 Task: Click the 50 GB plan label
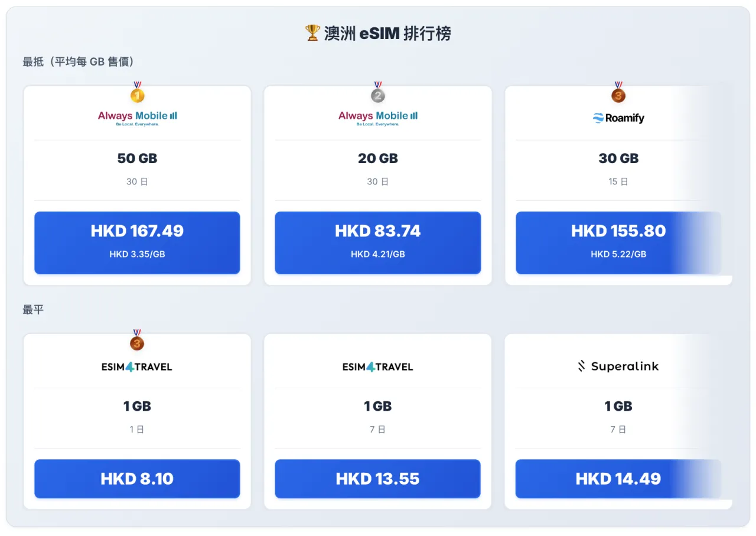137,158
